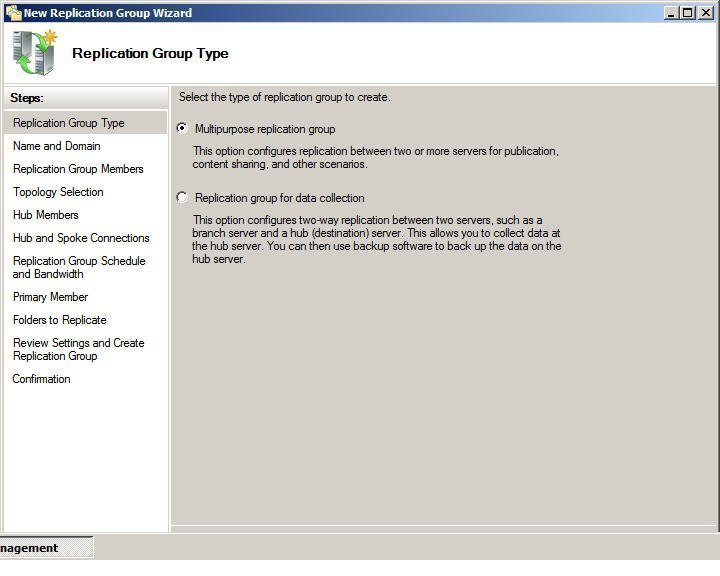Image resolution: width=720 pixels, height=576 pixels.
Task: Jump to the Confirmation step
Action: point(41,378)
